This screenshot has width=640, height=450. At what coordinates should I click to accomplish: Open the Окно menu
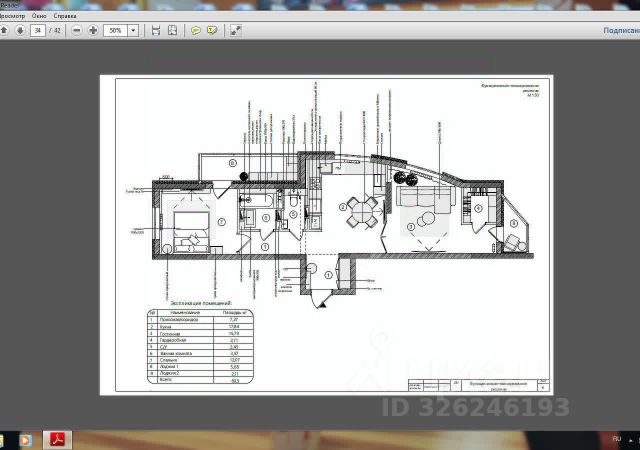(x=39, y=16)
